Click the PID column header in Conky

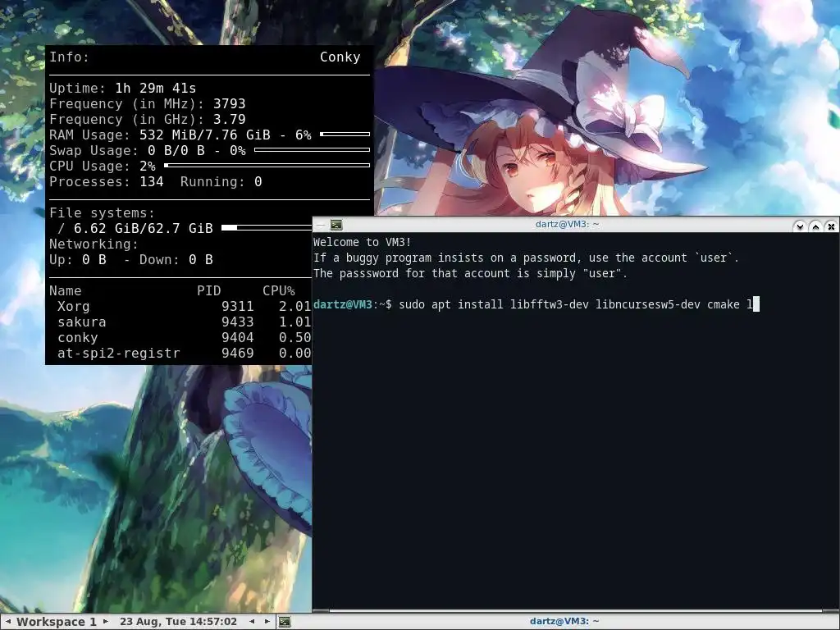click(x=209, y=291)
